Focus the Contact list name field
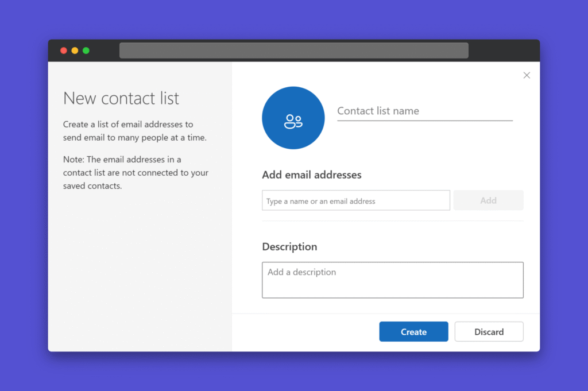588x391 pixels. tap(424, 111)
